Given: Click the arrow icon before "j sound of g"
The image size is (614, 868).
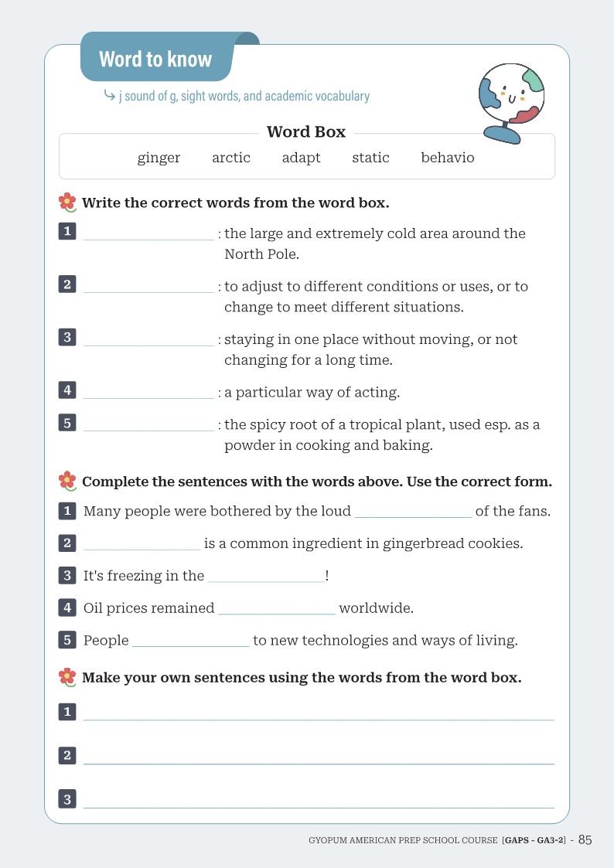Looking at the screenshot, I should click(109, 95).
